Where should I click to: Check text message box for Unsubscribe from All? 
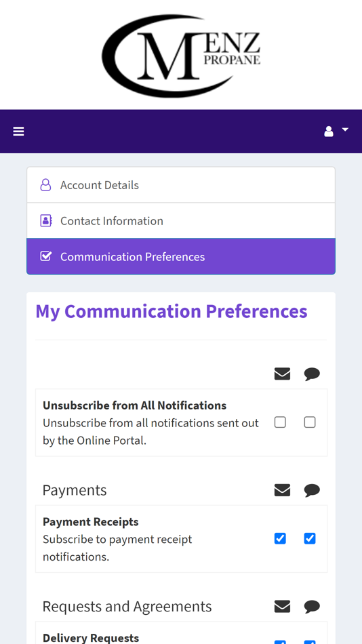pos(310,422)
